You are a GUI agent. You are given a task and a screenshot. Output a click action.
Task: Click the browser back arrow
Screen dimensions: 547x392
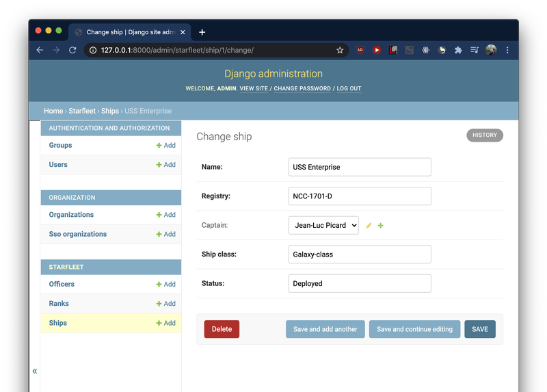40,50
